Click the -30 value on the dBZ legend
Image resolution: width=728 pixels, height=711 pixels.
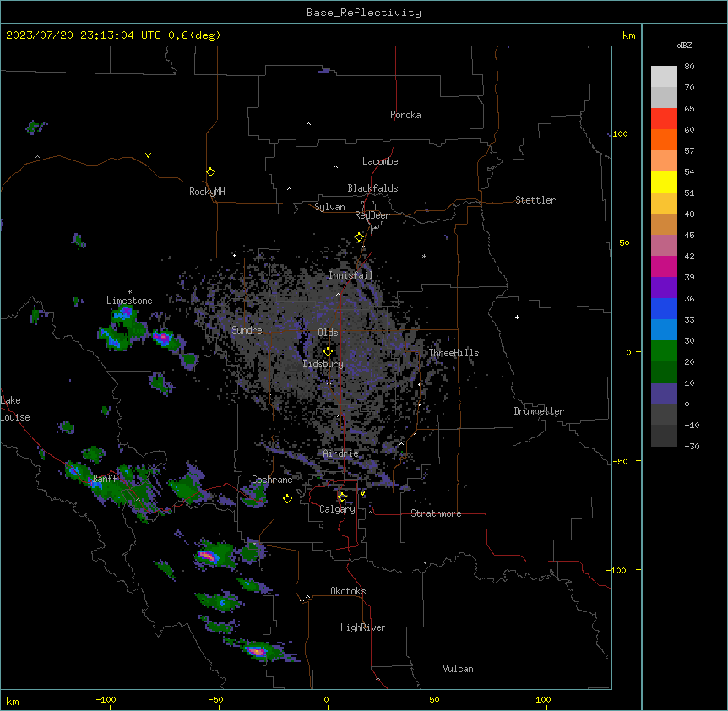point(692,447)
